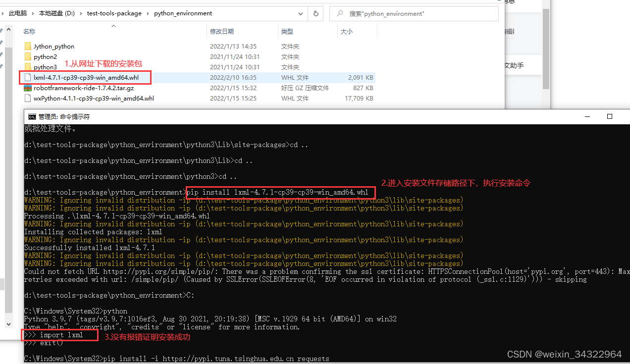Click the wxPython whl file icon
This screenshot has width=630, height=364.
28,99
